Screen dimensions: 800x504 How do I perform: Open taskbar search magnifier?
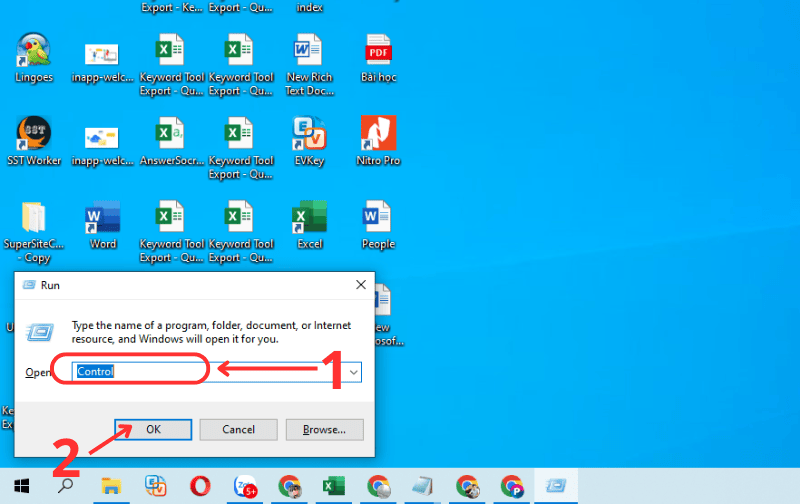pyautogui.click(x=65, y=486)
